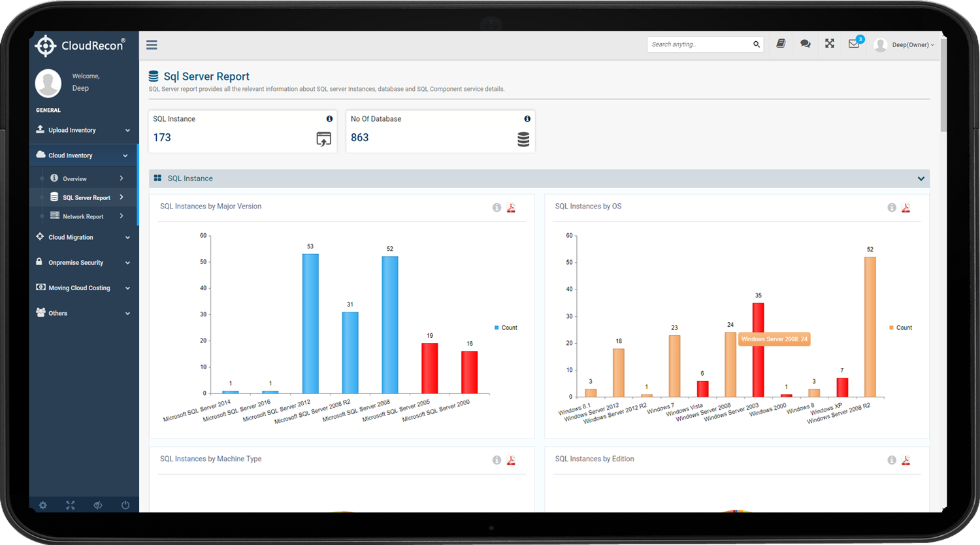This screenshot has height=545, width=980.
Task: Open the mail notifications envelope
Action: click(854, 44)
